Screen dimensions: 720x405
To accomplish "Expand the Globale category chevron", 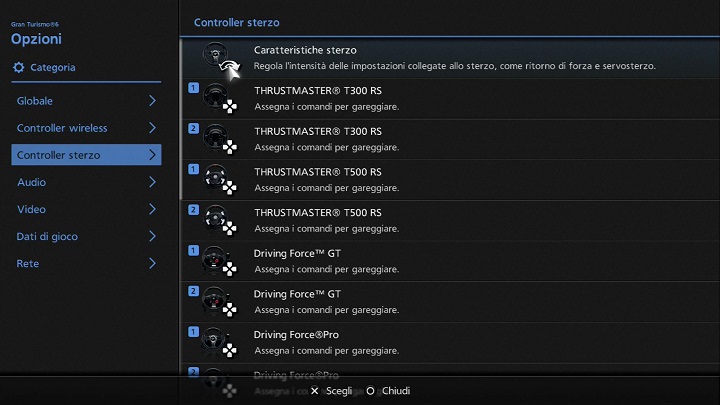I will [x=152, y=101].
